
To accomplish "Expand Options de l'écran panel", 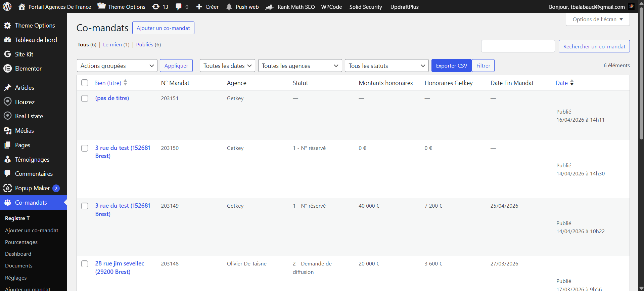I will point(598,19).
